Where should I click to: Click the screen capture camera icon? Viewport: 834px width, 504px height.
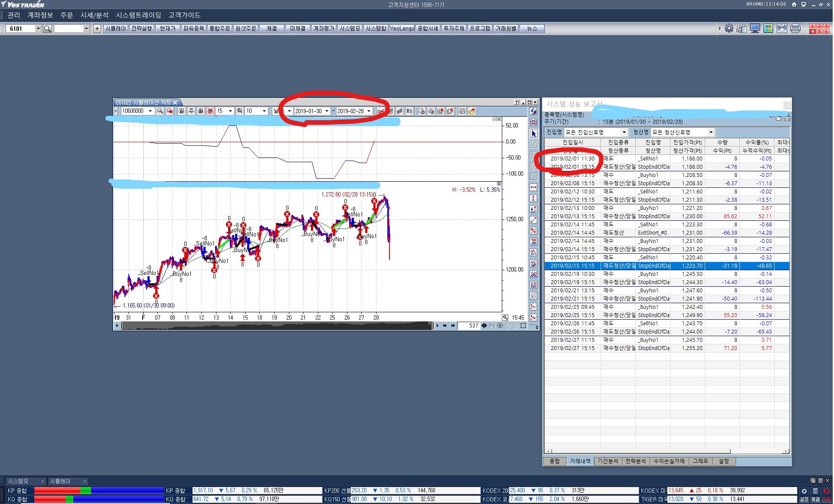point(782,29)
